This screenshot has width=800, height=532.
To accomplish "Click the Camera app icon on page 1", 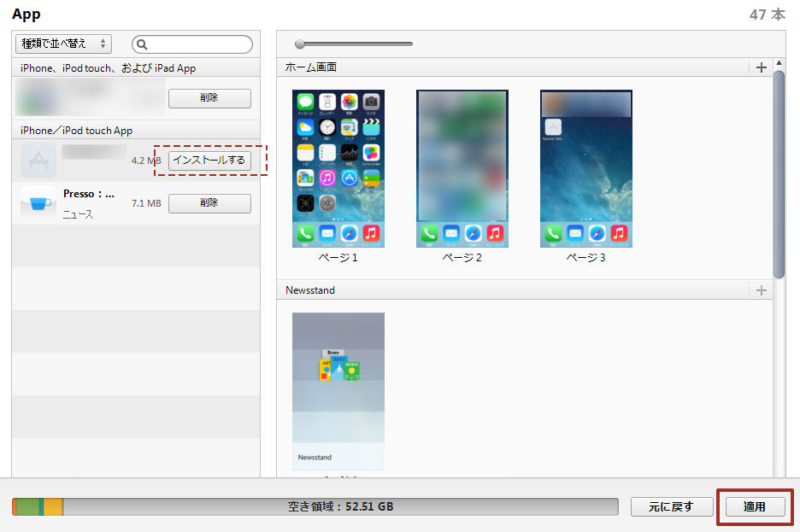I will pos(370,103).
